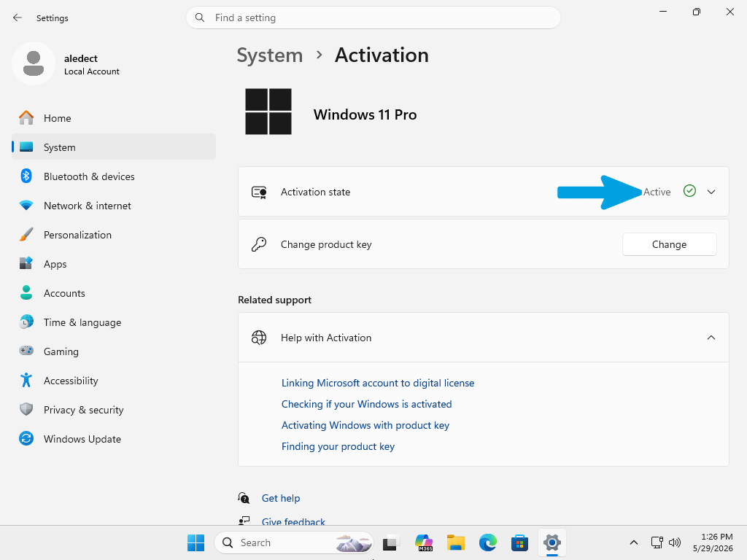Click the Apps icon in sidebar
Viewport: 747px width, 560px height.
click(26, 263)
